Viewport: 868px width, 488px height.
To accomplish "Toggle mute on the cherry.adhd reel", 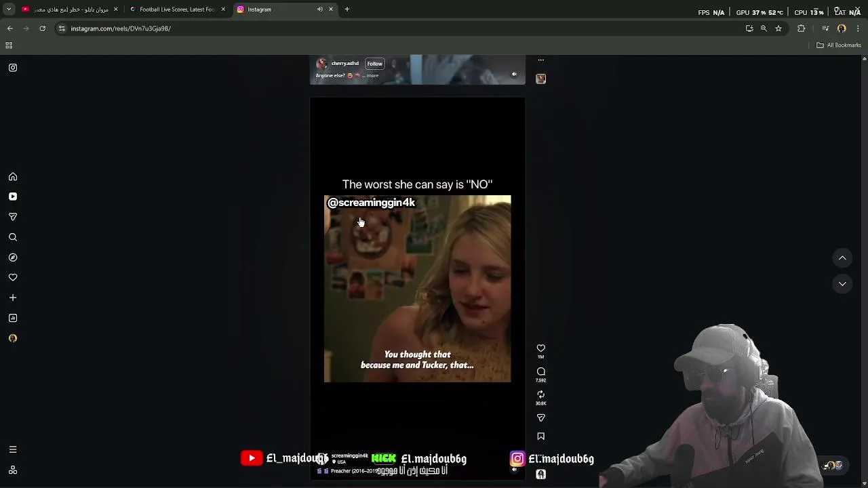I will tap(514, 75).
